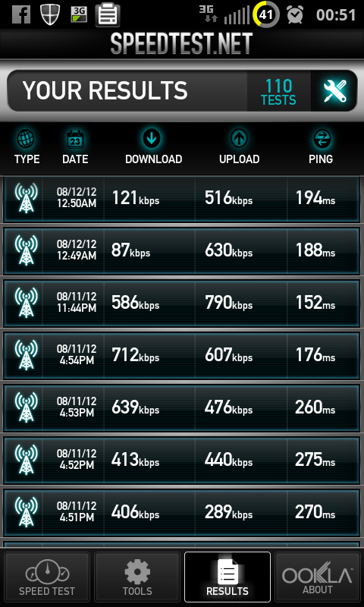Sort results by Date calendar icon
Screen dimensions: 364x607
coord(75,139)
